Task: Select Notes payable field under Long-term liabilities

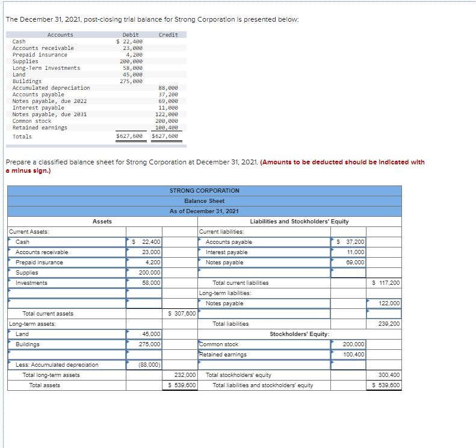Action: (x=264, y=303)
